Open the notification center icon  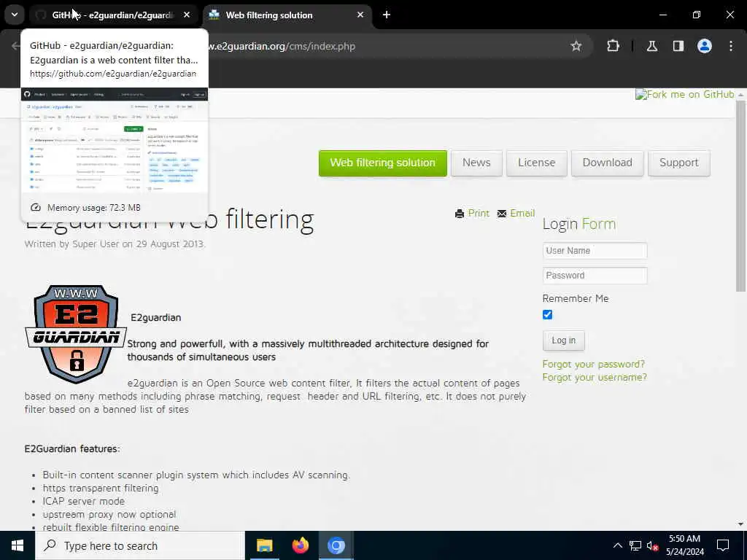723,545
